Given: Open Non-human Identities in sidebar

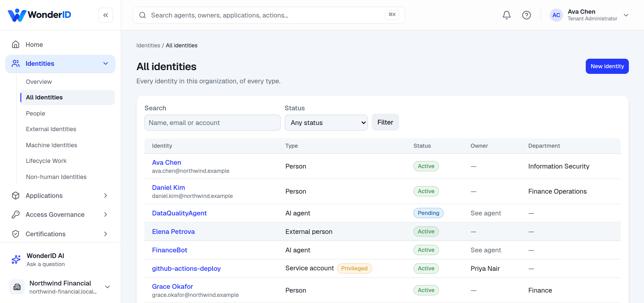Looking at the screenshot, I should point(56,177).
